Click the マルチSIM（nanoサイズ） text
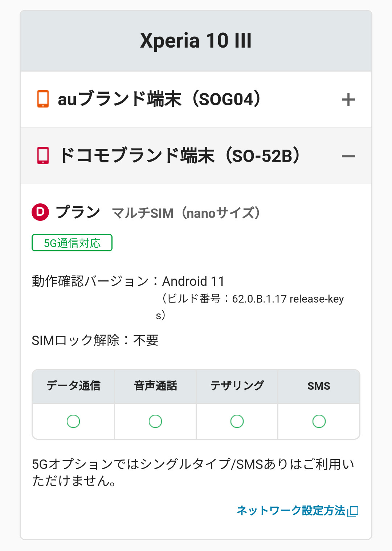This screenshot has height=551, width=392. click(x=186, y=213)
